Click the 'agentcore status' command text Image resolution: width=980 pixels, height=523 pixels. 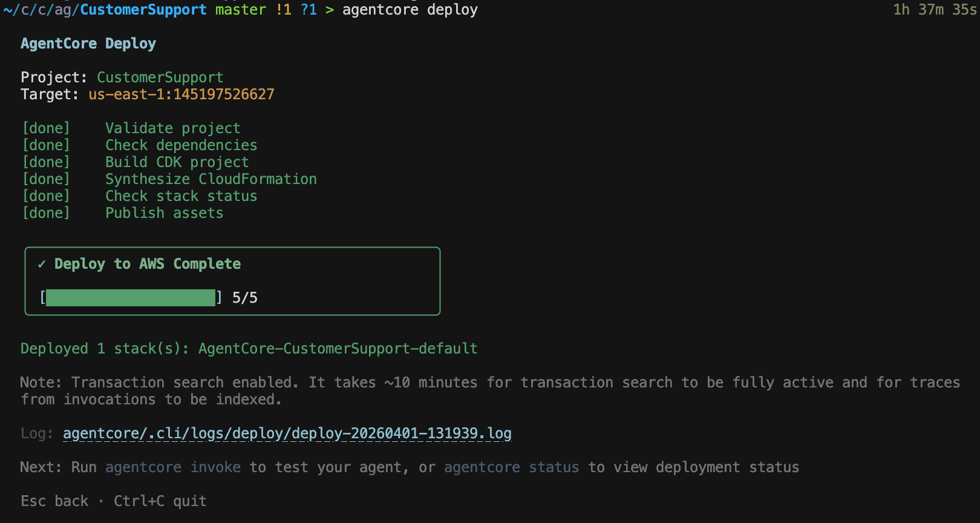(x=511, y=467)
